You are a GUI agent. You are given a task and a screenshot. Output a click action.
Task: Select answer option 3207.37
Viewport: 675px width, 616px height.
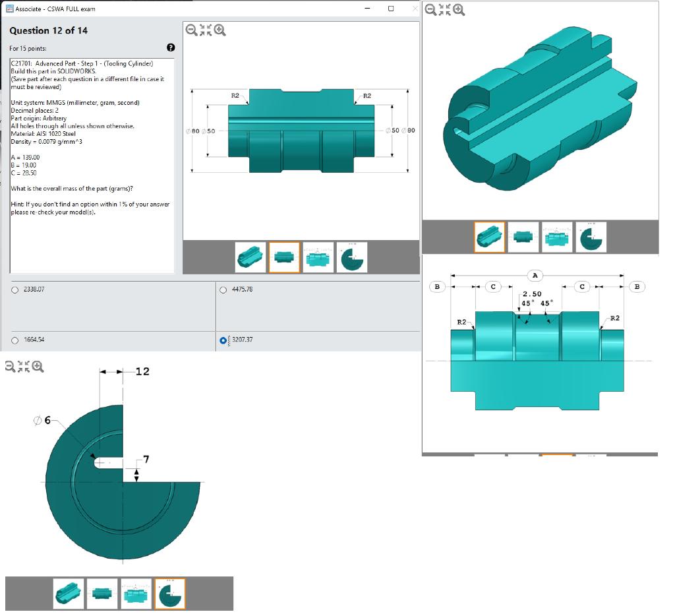[223, 340]
